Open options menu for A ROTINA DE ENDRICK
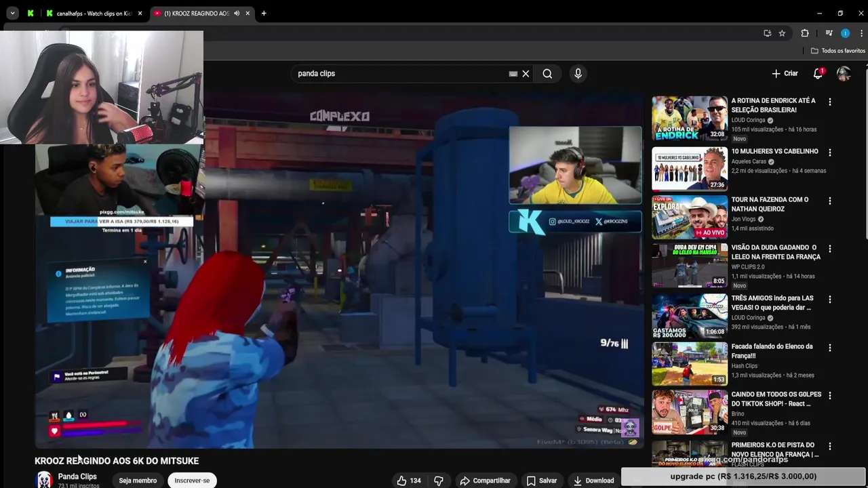 pyautogui.click(x=829, y=102)
